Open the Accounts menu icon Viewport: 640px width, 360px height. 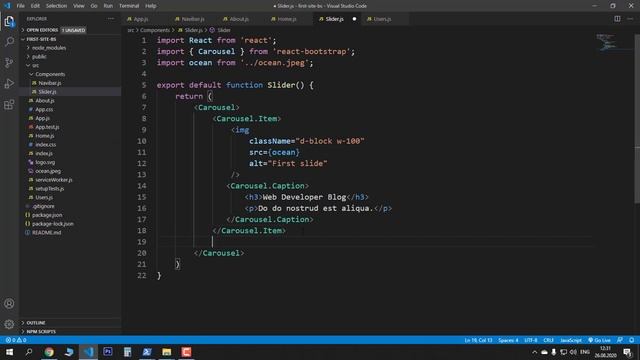click(9, 304)
